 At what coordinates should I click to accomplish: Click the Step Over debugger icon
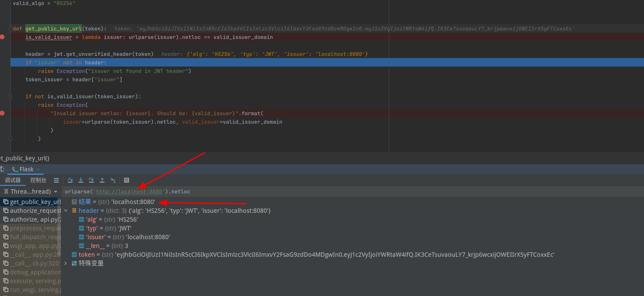pos(70,180)
